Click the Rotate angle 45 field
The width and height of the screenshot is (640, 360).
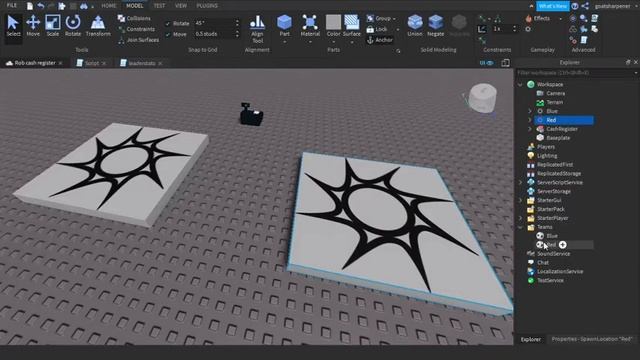tap(214, 23)
